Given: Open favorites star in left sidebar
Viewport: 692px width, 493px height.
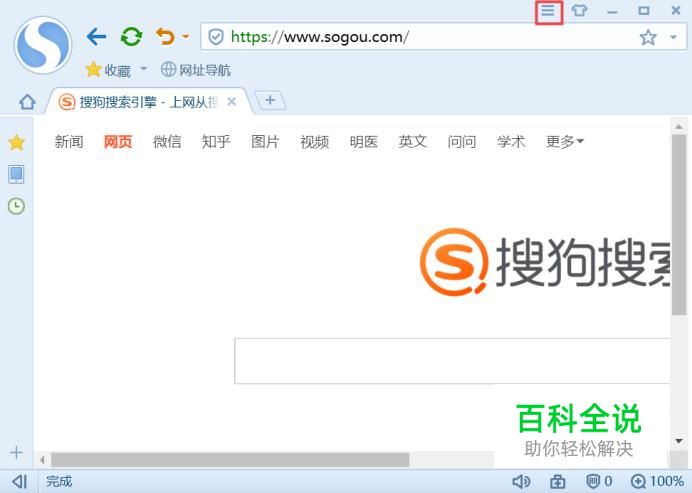Looking at the screenshot, I should tap(16, 142).
